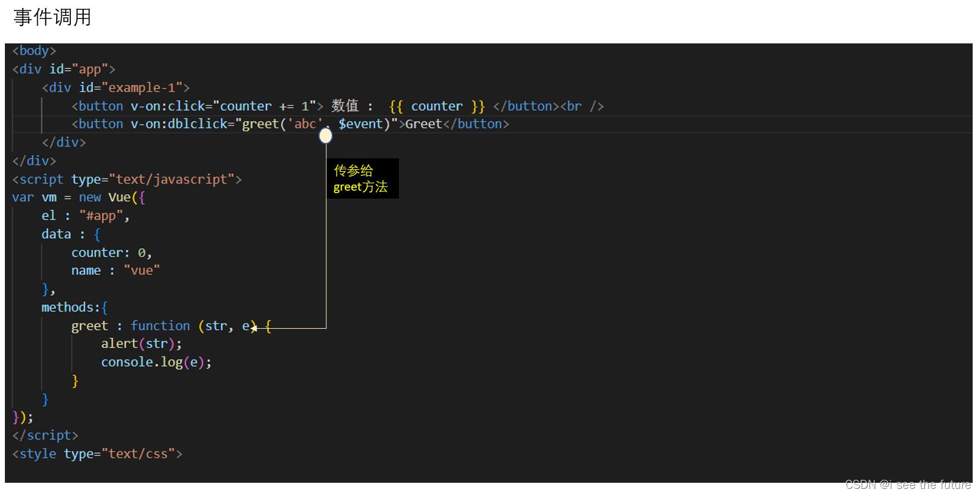
Task: Click the $event argument in the greet call
Action: (360, 124)
